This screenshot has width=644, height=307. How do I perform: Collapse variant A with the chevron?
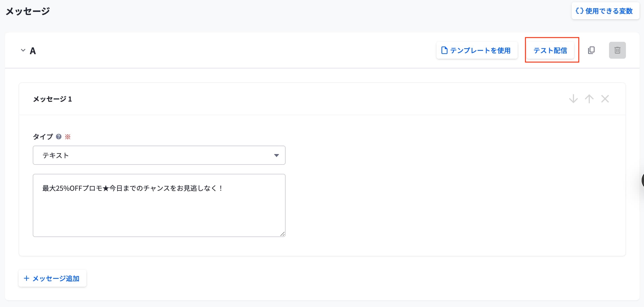[23, 50]
